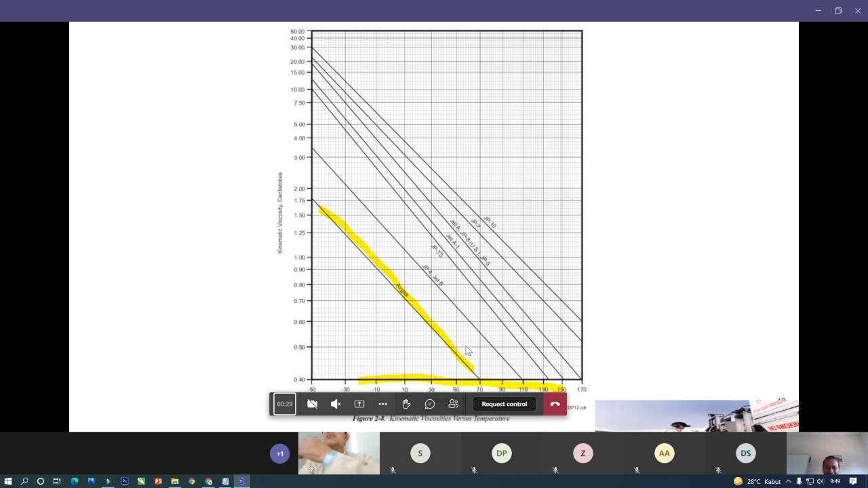Open more actions ellipsis menu
The width and height of the screenshot is (868, 488).
coord(382,404)
